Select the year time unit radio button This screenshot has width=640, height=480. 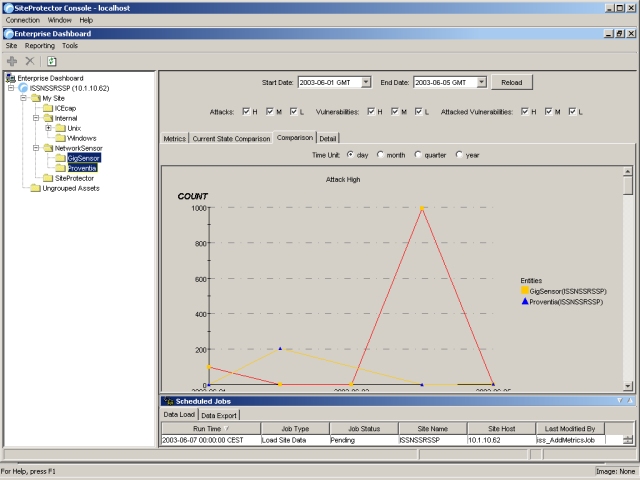pos(459,154)
